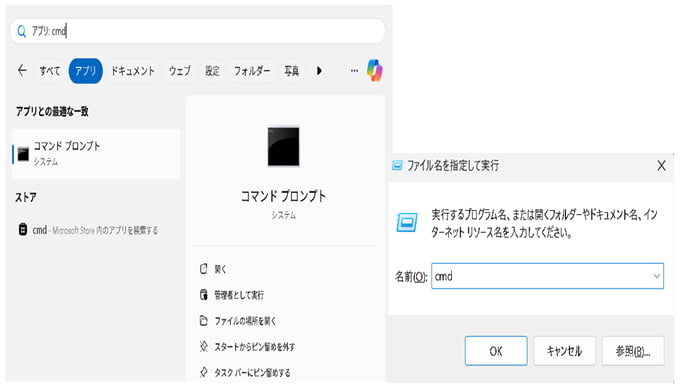
Task: Click the large Command Prompt preview icon
Action: coord(283,146)
